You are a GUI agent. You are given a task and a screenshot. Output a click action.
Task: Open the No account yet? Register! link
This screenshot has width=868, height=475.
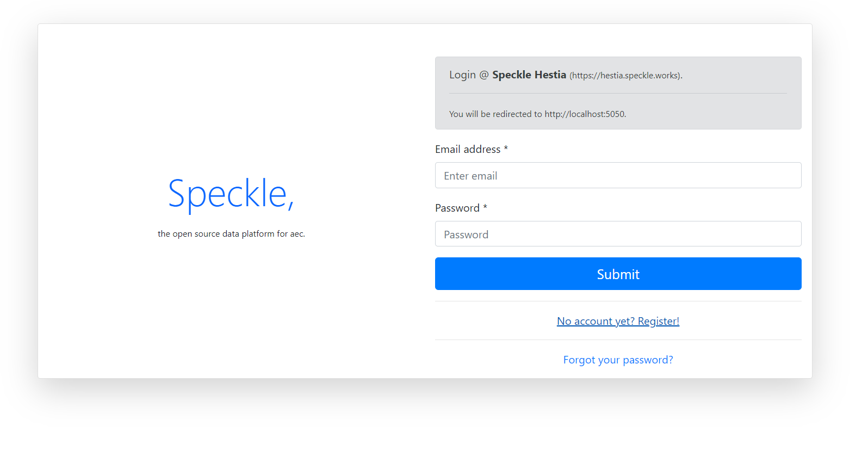pyautogui.click(x=618, y=321)
